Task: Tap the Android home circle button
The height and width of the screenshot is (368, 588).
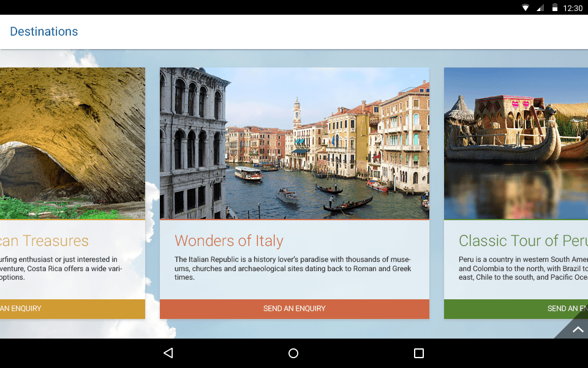Action: (293, 353)
